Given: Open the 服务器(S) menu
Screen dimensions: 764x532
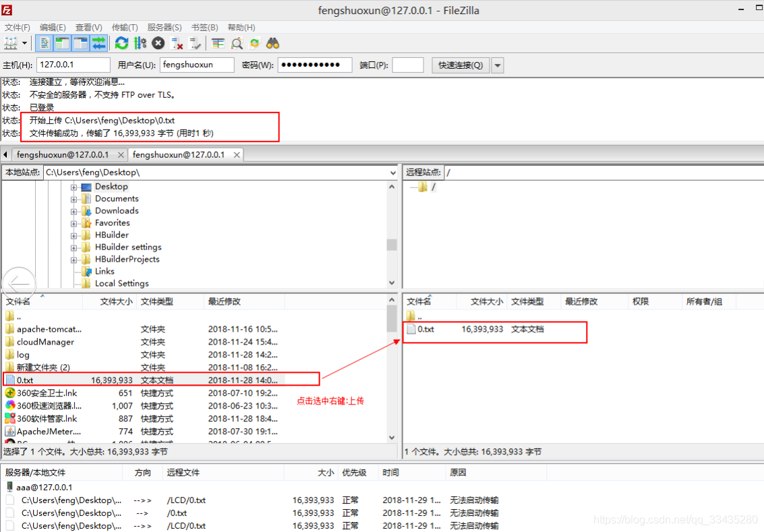Looking at the screenshot, I should (x=165, y=27).
